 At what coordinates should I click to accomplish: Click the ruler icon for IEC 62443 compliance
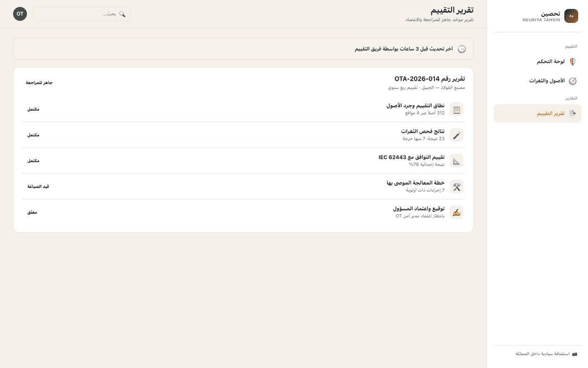(x=456, y=161)
